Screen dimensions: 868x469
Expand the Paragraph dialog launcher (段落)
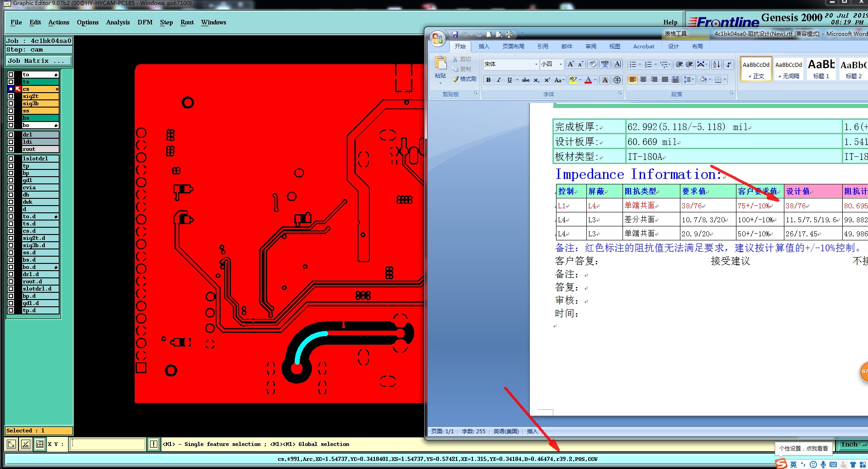[x=731, y=93]
